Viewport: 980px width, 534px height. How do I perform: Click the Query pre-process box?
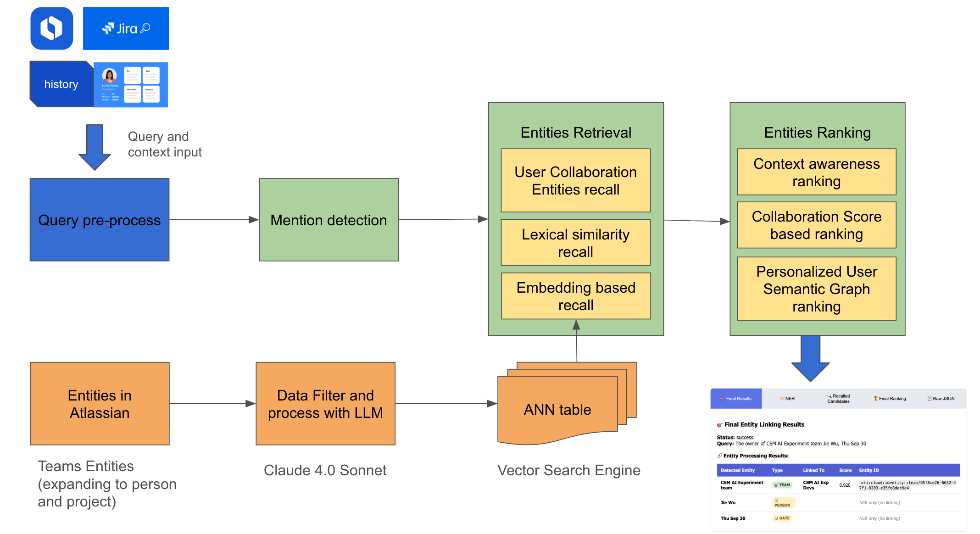coord(100,220)
